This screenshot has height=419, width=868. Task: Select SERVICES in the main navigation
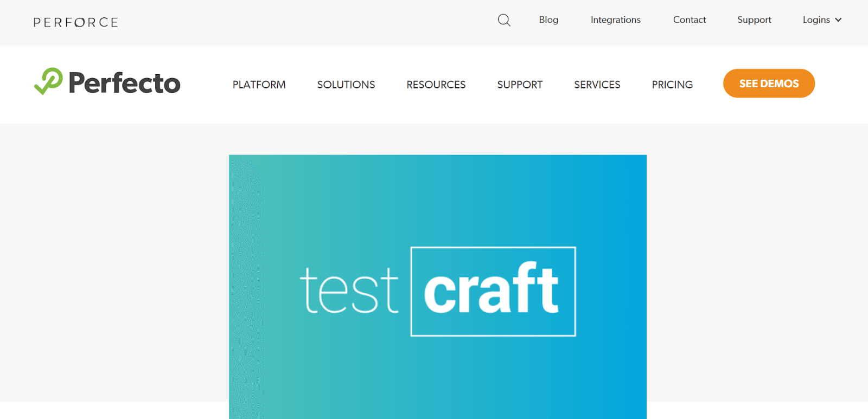pyautogui.click(x=597, y=85)
